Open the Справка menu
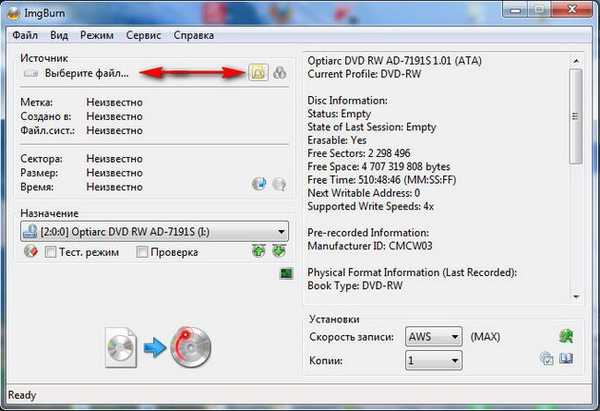The width and height of the screenshot is (600, 411). (x=194, y=35)
